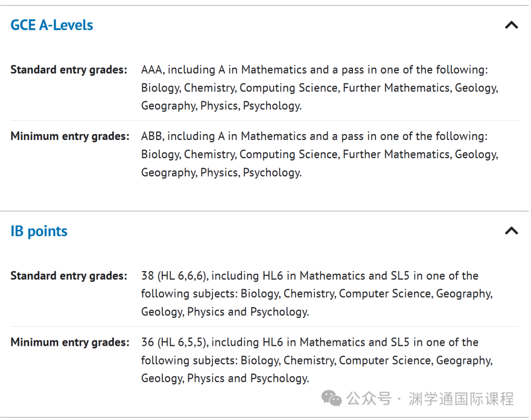
Task: Click the 公众号 watermark text
Action: click(369, 398)
